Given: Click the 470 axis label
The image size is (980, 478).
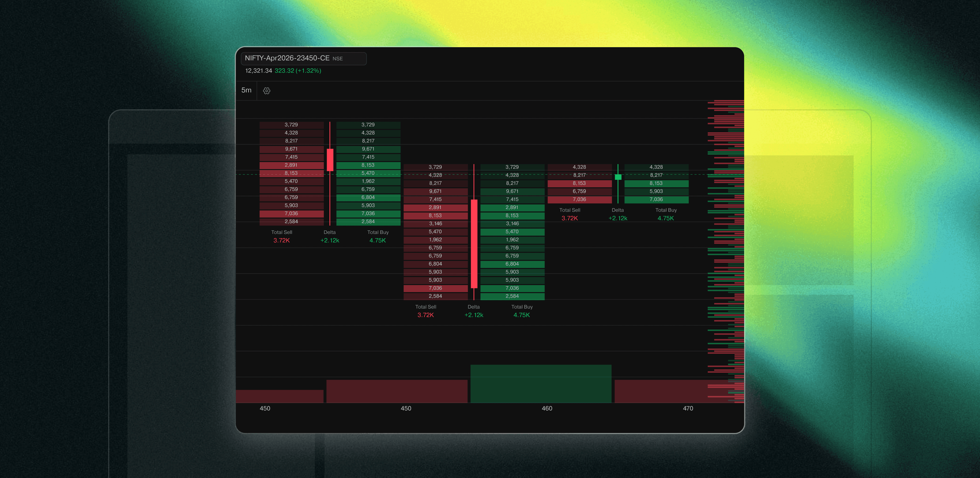Looking at the screenshot, I should [688, 408].
